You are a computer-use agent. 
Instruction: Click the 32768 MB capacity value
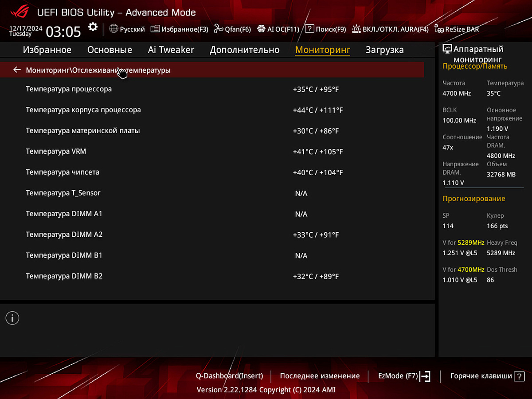click(501, 175)
